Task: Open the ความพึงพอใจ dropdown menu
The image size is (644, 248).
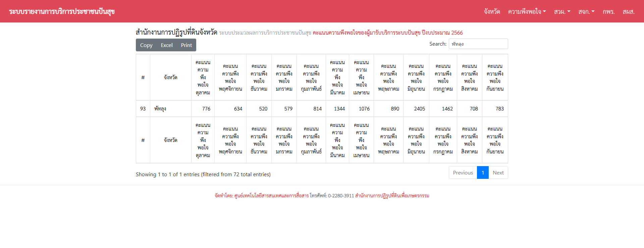Action: (x=527, y=11)
